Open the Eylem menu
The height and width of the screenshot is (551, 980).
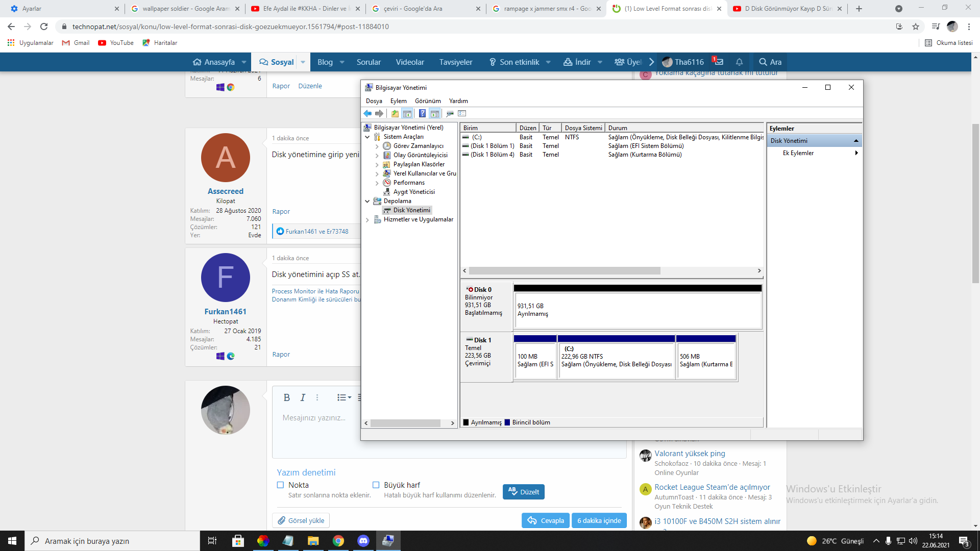click(398, 101)
